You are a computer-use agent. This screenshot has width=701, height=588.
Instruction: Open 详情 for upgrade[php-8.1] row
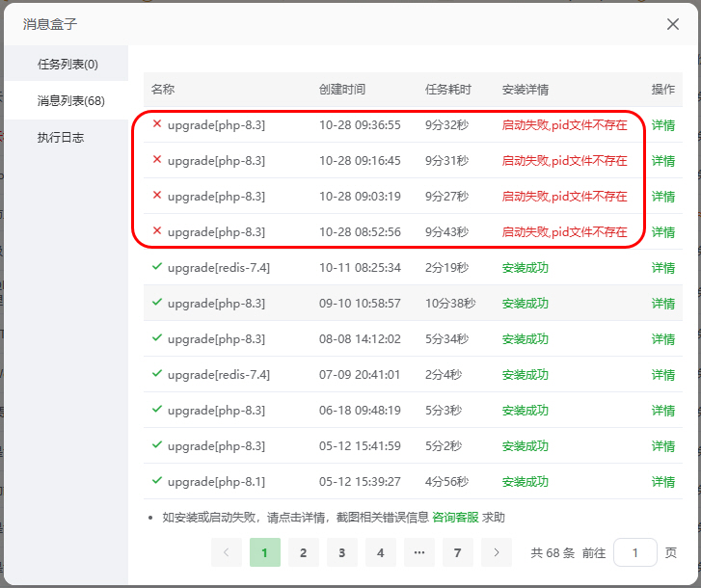coord(663,482)
